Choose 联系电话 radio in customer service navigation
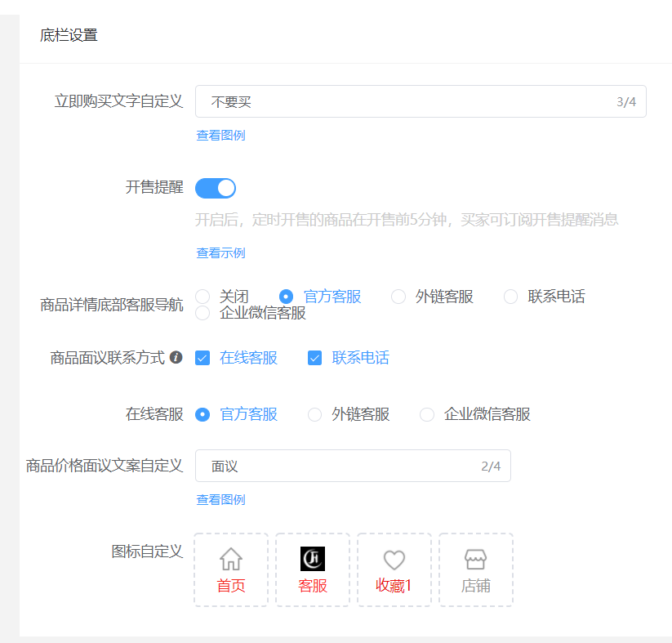The image size is (672, 643). tap(511, 297)
